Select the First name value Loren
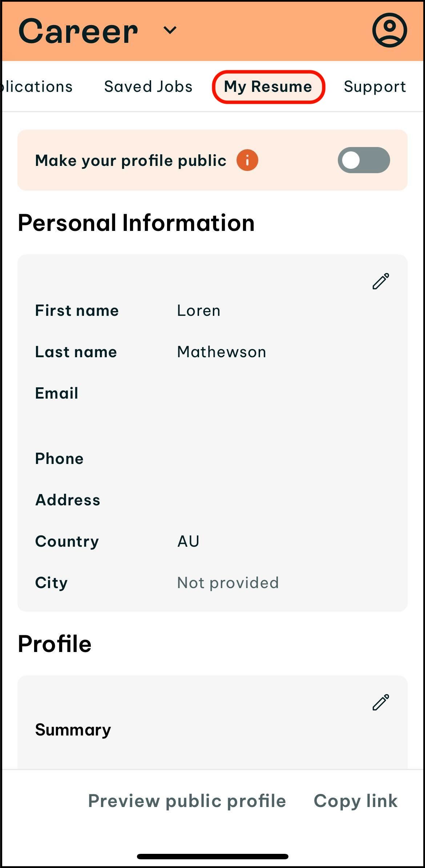Viewport: 425px width, 868px height. [x=199, y=311]
